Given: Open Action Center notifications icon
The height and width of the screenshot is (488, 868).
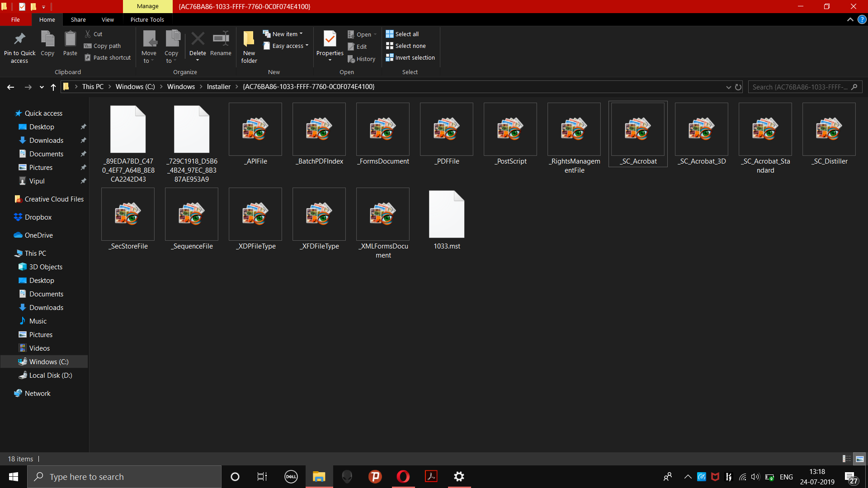Looking at the screenshot, I should [x=850, y=477].
